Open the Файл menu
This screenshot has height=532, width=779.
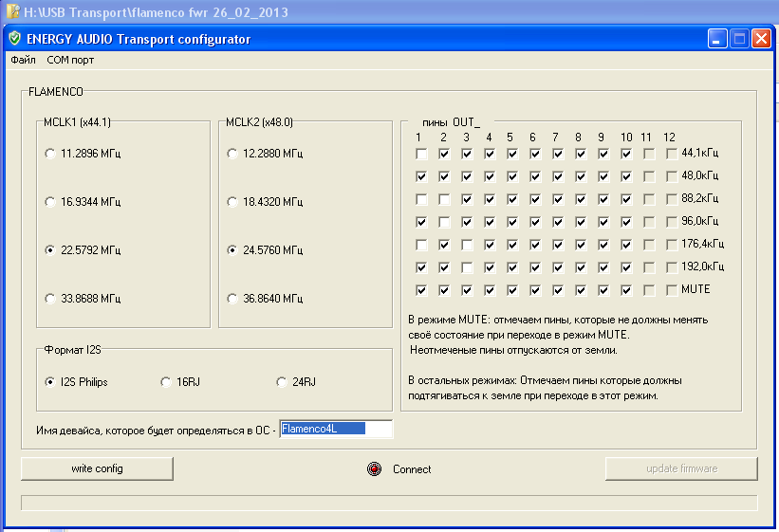(x=24, y=60)
